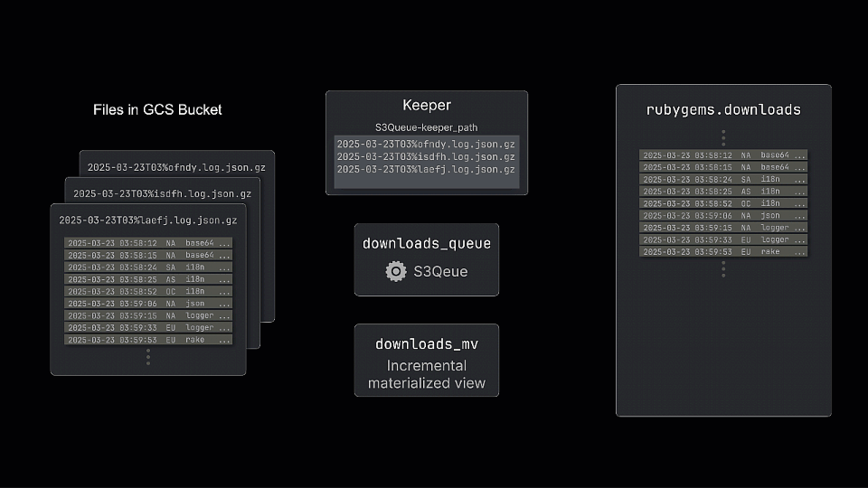Select the 03:59:06 NA json row in rubygems.downloads

pos(723,215)
